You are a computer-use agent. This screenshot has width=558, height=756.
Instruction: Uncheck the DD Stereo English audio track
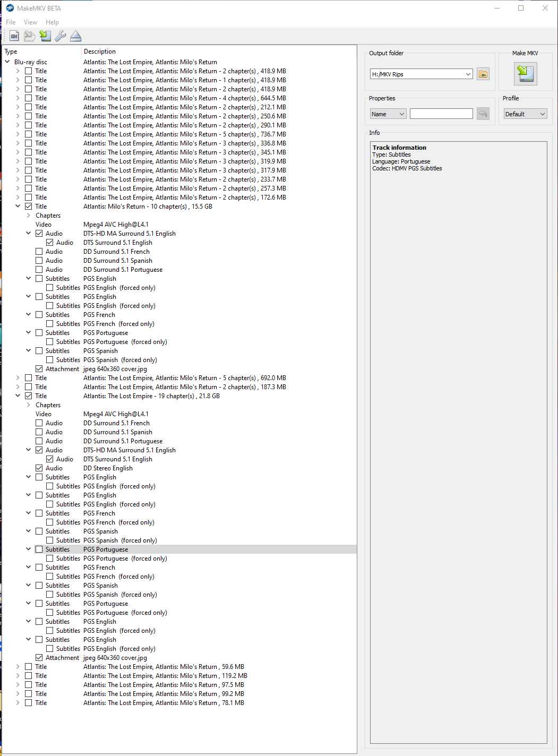39,468
